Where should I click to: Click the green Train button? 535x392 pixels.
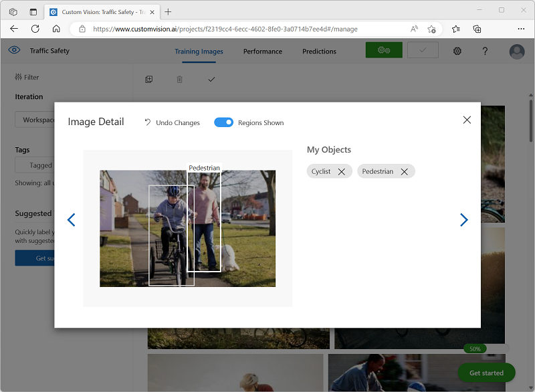point(384,51)
